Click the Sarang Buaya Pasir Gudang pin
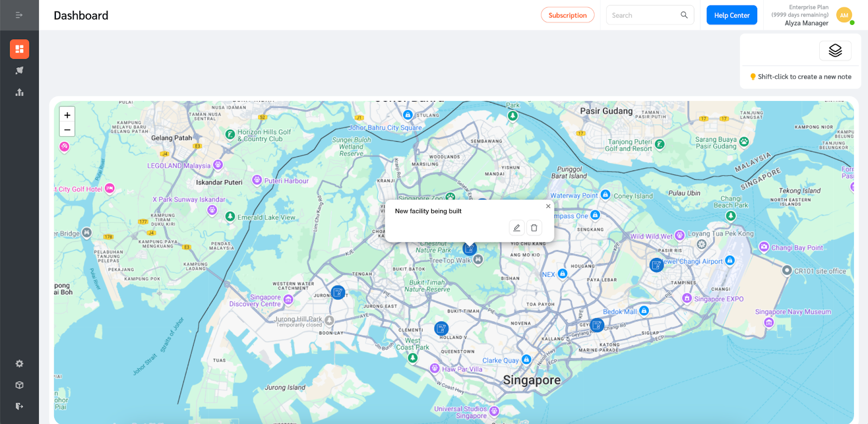 coord(744,141)
